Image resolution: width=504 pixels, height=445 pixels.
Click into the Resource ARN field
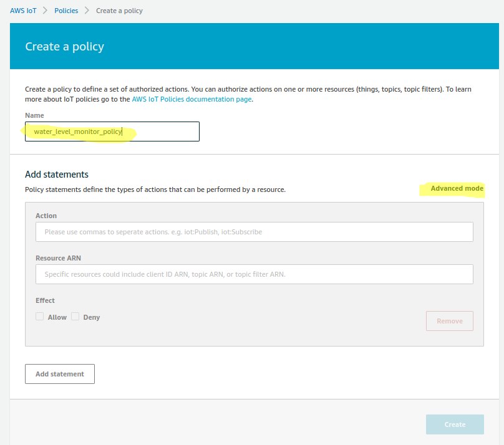tap(254, 274)
